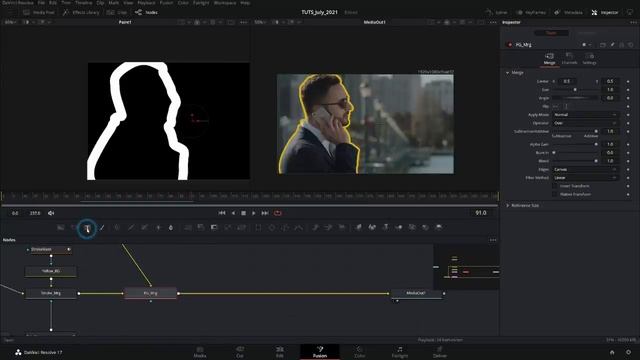Open FG_Mrg node color dropdown

tap(586, 44)
